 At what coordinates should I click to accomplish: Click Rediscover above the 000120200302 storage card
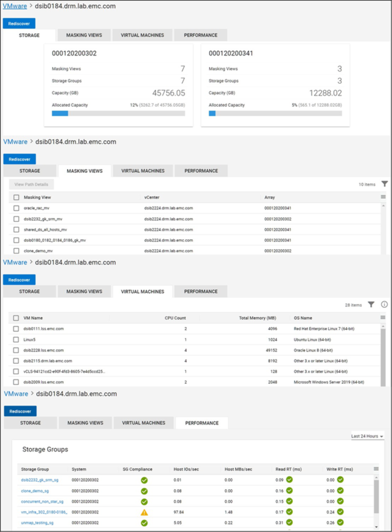point(19,24)
